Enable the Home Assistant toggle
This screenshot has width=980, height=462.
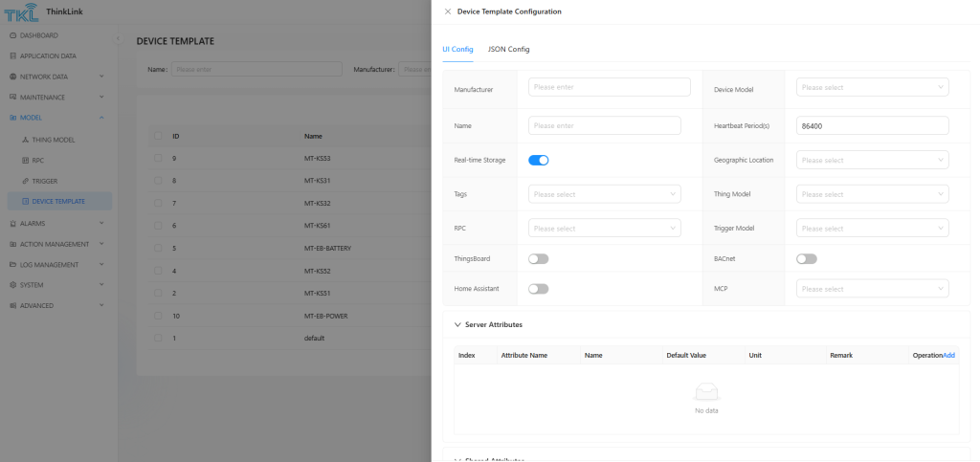pos(538,289)
